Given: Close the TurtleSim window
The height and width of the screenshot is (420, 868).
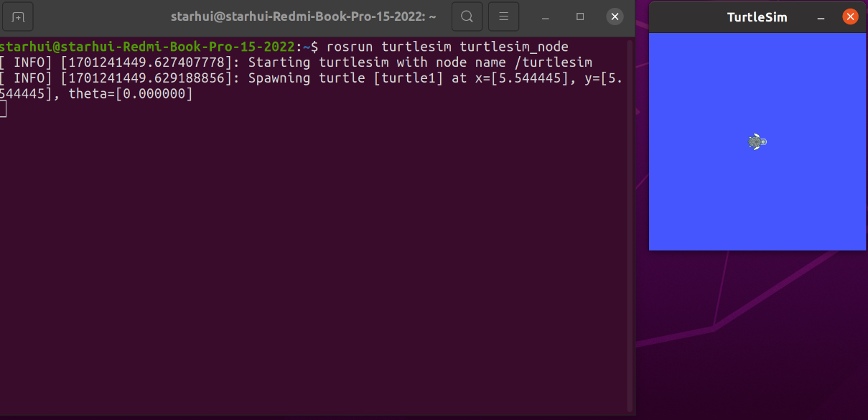Looking at the screenshot, I should (850, 17).
